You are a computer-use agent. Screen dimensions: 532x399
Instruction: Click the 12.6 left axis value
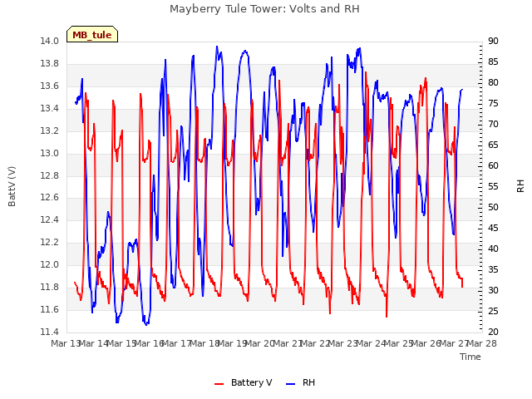(x=50, y=197)
